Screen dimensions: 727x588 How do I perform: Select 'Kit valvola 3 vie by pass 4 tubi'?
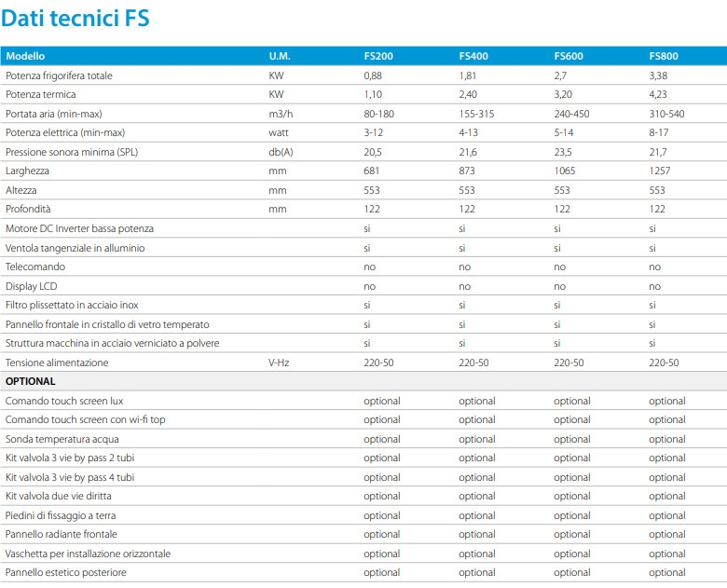coord(70,477)
